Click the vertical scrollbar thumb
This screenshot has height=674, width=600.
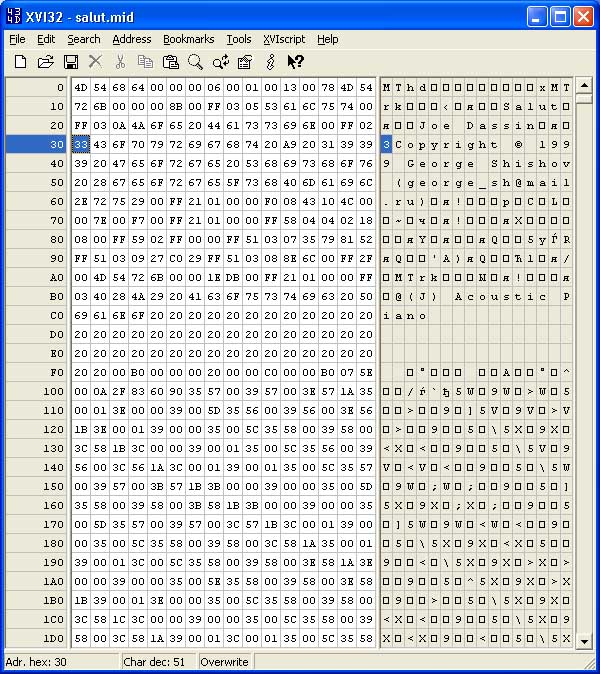[x=584, y=99]
